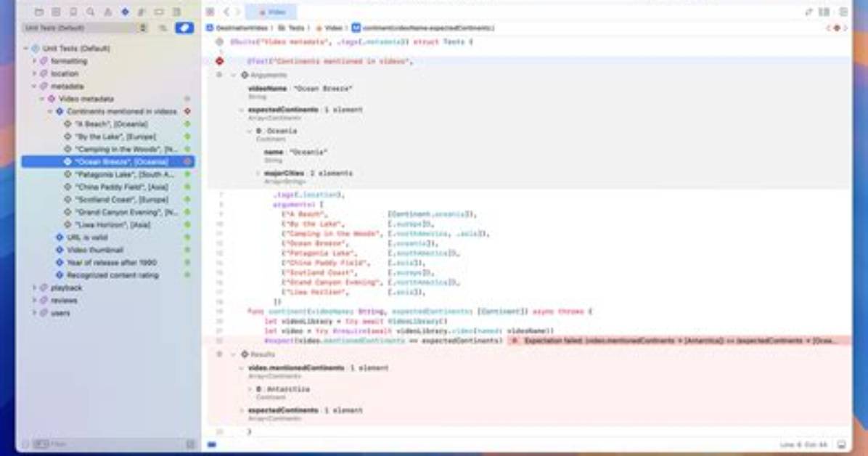The image size is (868, 456).
Task: Select the "Grand Canyon Evening" test case
Action: (x=108, y=212)
